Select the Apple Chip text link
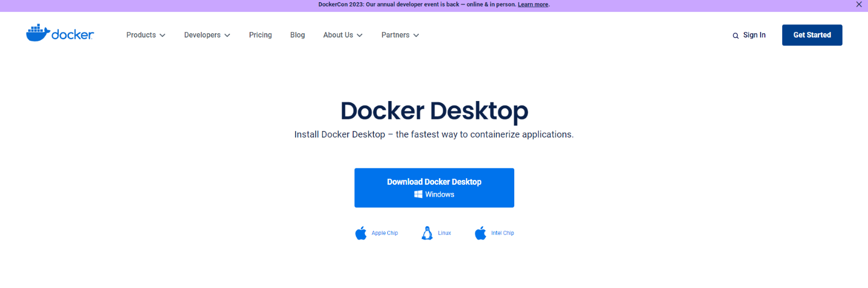868x288 pixels. (385, 233)
